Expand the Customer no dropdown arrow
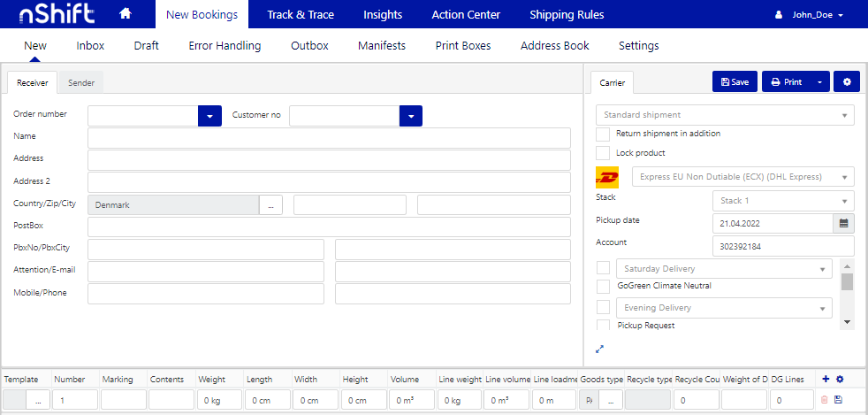Image resolution: width=868 pixels, height=415 pixels. click(x=411, y=116)
